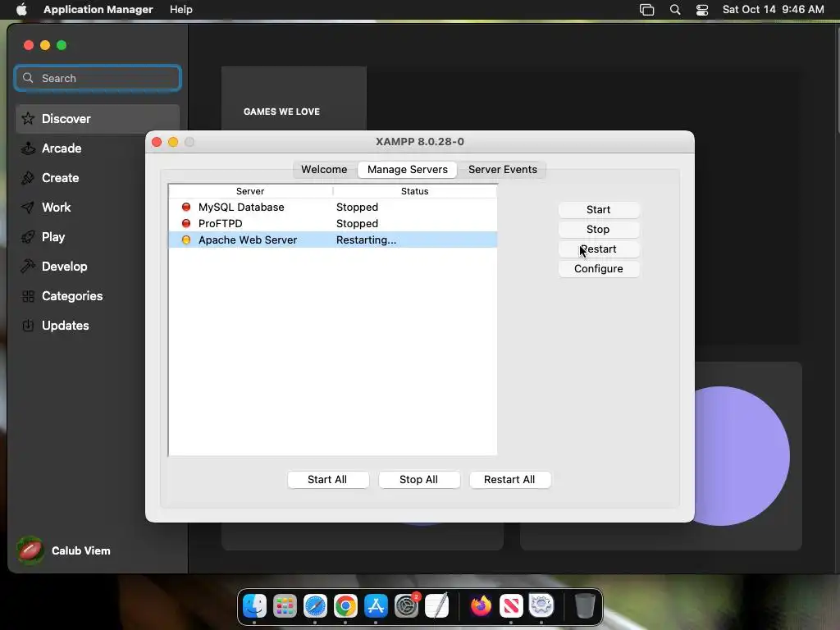The width and height of the screenshot is (840, 630).
Task: Click the Server column header
Action: [250, 191]
